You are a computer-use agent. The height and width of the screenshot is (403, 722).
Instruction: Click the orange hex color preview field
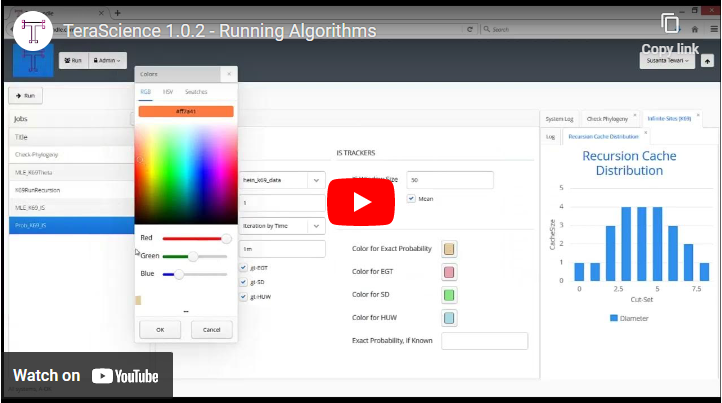[186, 111]
